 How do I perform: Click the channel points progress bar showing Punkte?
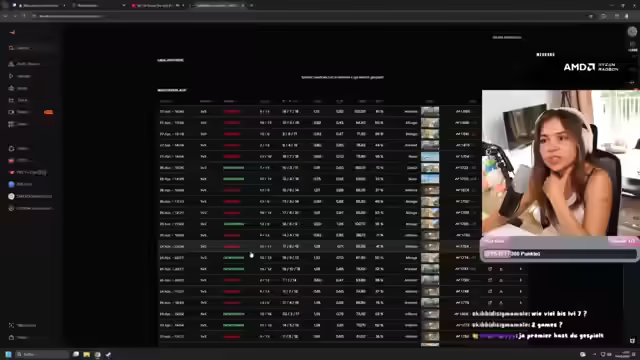pyautogui.click(x=560, y=254)
